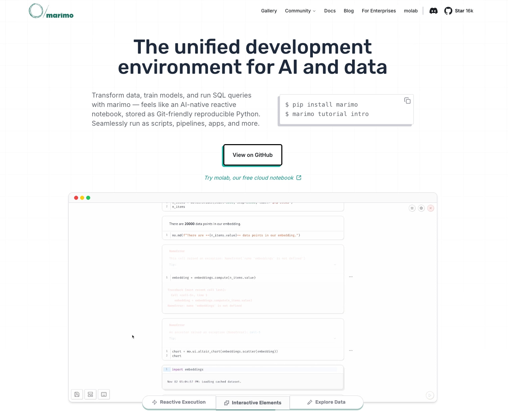Click the Traceback error output text

point(210,298)
